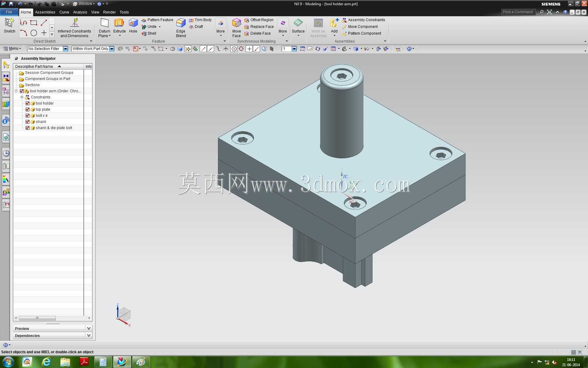The width and height of the screenshot is (588, 368).
Task: Expand the Constraints tree node
Action: pos(22,97)
